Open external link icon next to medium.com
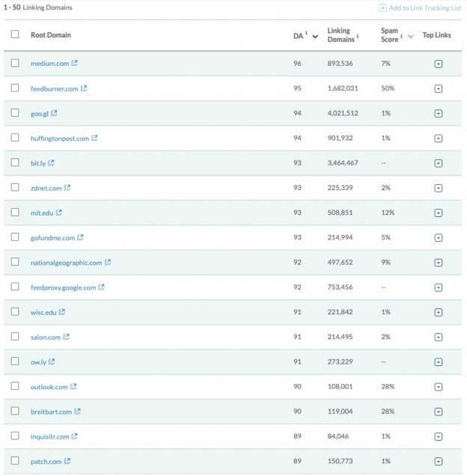Viewport: 467px width, 476px height. tap(74, 63)
